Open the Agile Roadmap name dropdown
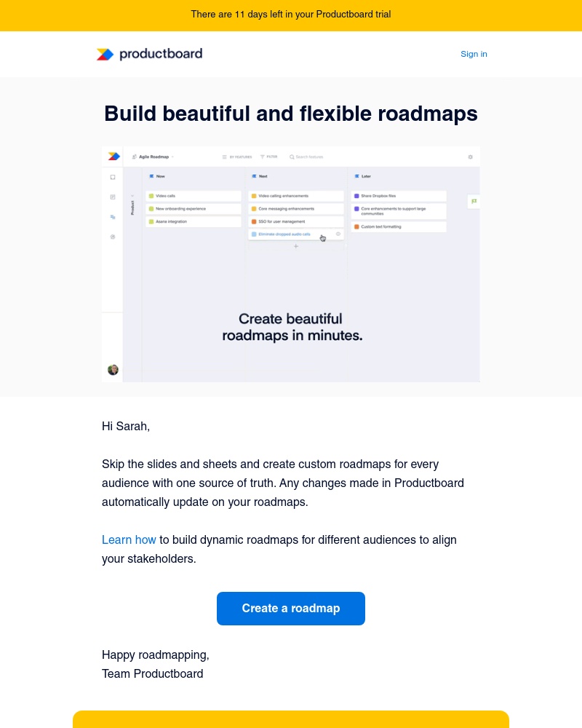The height and width of the screenshot is (728, 582). click(172, 157)
